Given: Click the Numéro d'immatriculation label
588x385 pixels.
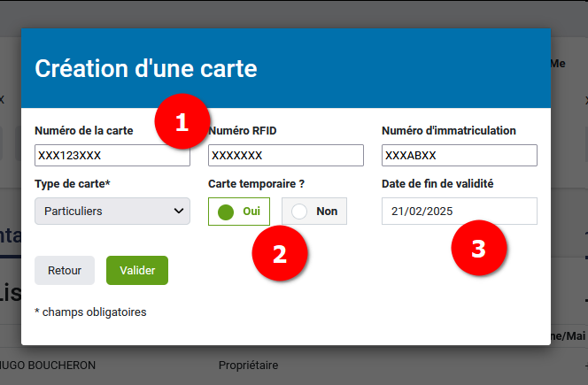Looking at the screenshot, I should pyautogui.click(x=449, y=131).
